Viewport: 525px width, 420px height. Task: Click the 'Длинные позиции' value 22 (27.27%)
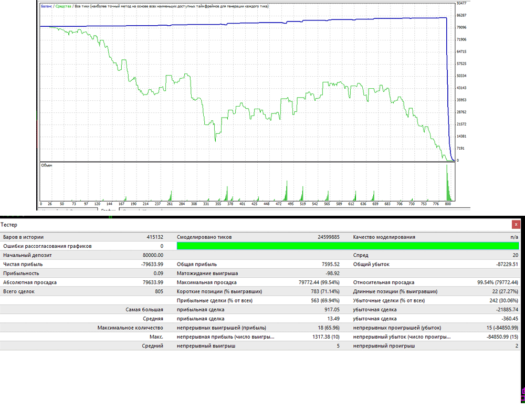(x=505, y=291)
